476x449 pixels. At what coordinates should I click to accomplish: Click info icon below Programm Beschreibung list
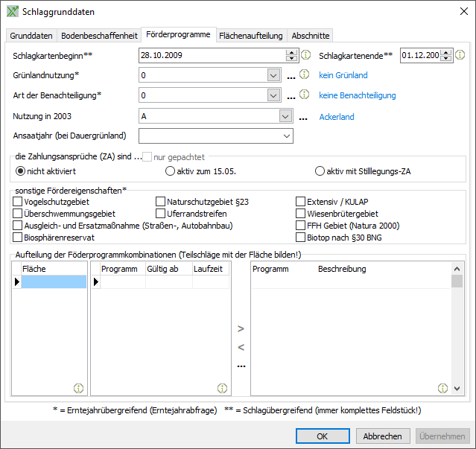pos(442,388)
